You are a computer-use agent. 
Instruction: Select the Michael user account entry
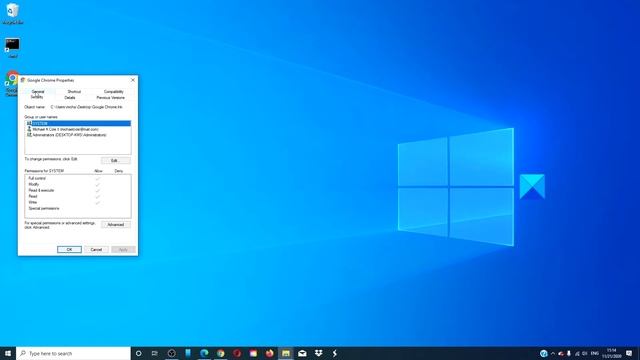78,129
